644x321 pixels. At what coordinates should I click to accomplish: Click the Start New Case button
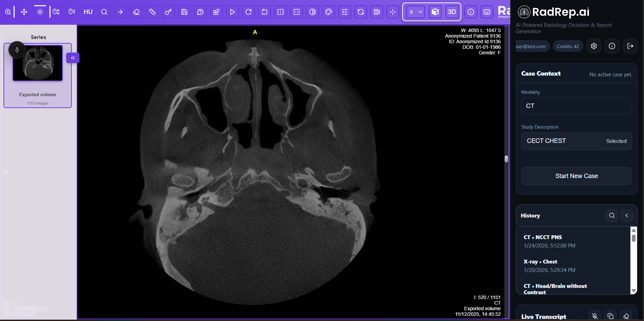point(576,176)
